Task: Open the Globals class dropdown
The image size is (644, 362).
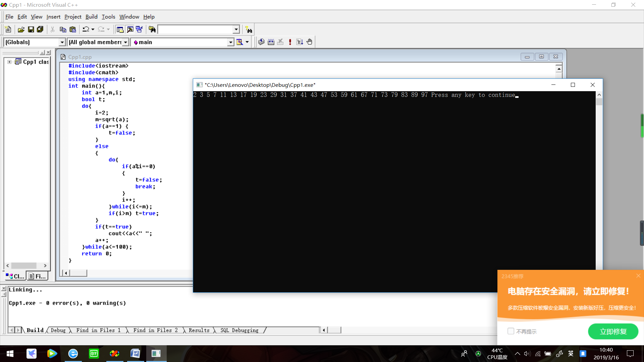Action: coord(62,42)
